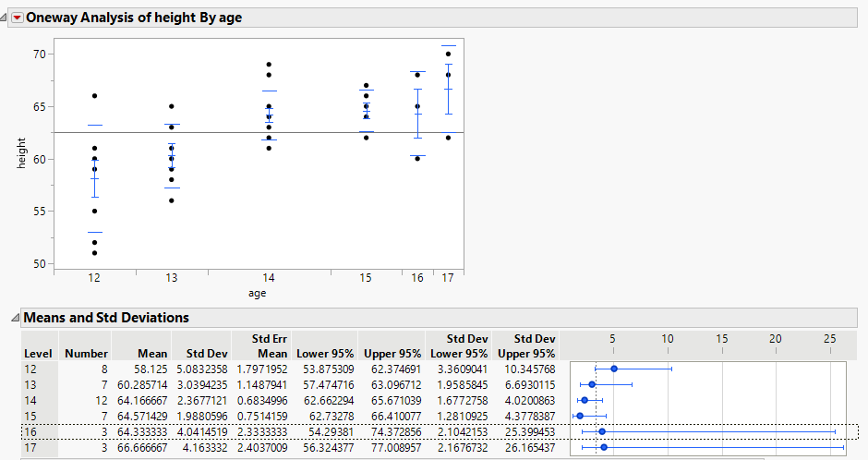Click Std Dev value 3.0394235
Viewport: 868px width, 460px height.
pyautogui.click(x=202, y=384)
